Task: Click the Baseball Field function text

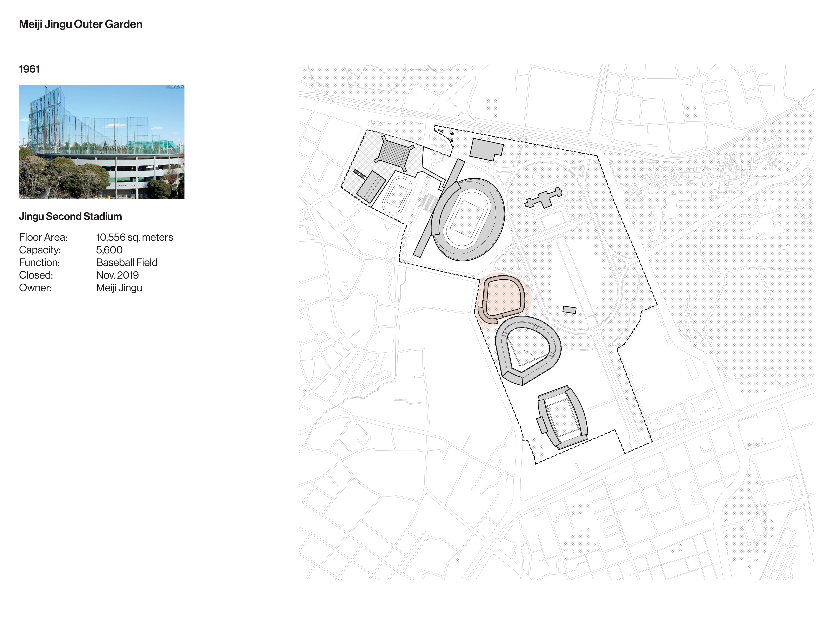Action: click(x=127, y=263)
